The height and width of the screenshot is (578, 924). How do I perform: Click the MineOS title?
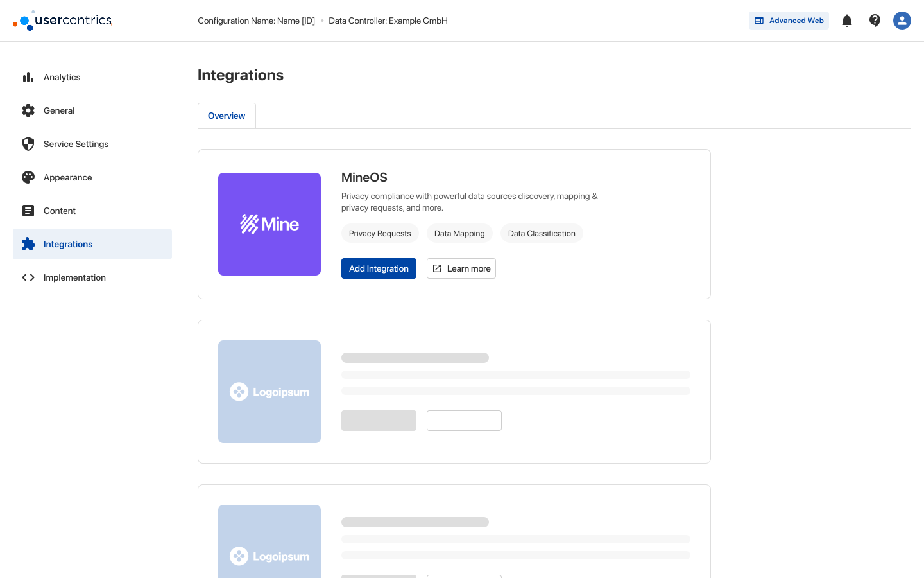click(x=364, y=177)
